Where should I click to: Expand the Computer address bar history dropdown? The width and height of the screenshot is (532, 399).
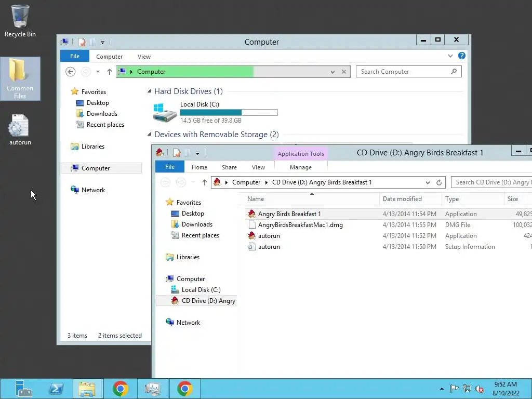pyautogui.click(x=332, y=72)
